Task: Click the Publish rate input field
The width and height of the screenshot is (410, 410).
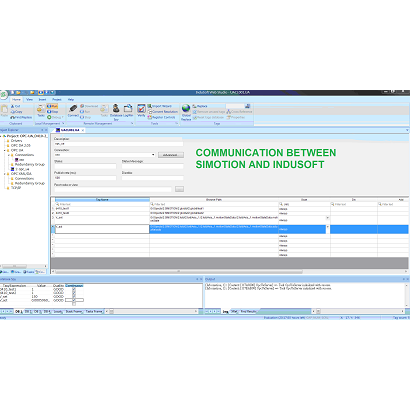Action: 85,178
